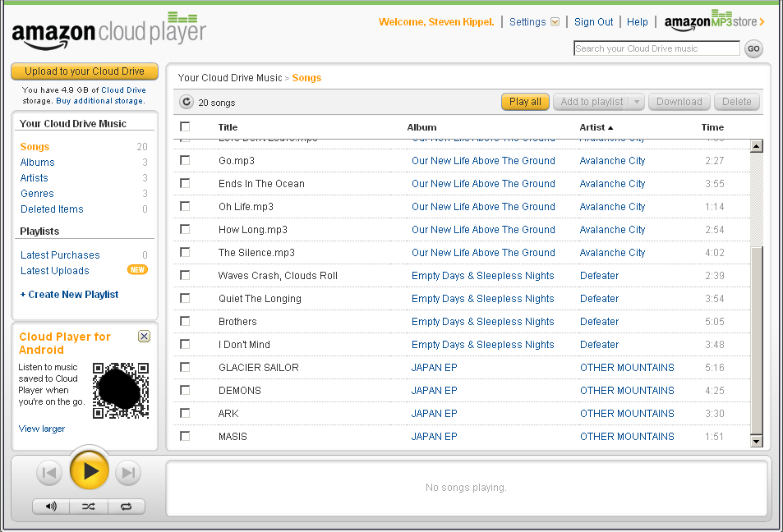This screenshot has height=532, width=783.
Task: Click Upload to your Cloud Drive button
Action: (85, 71)
